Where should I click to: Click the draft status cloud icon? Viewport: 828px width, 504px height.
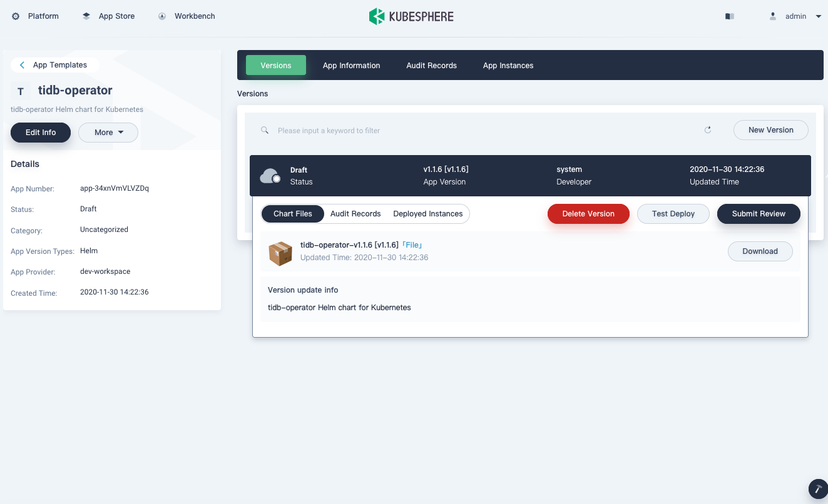[x=270, y=176]
